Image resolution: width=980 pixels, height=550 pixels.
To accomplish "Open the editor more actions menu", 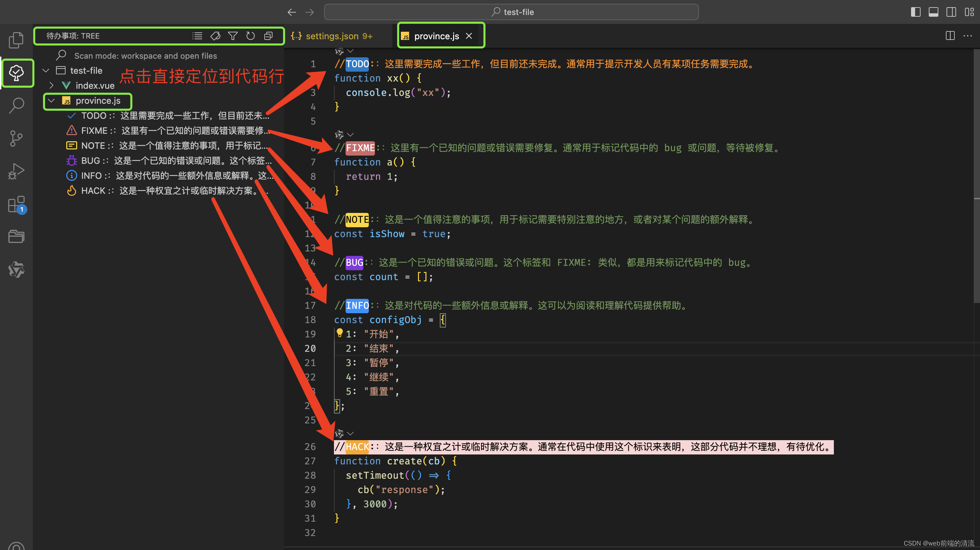I will click(x=969, y=36).
